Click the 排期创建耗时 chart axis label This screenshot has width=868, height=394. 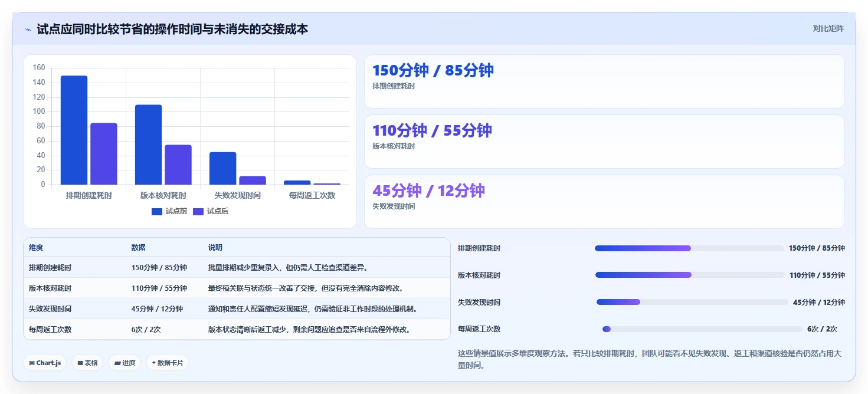[89, 195]
